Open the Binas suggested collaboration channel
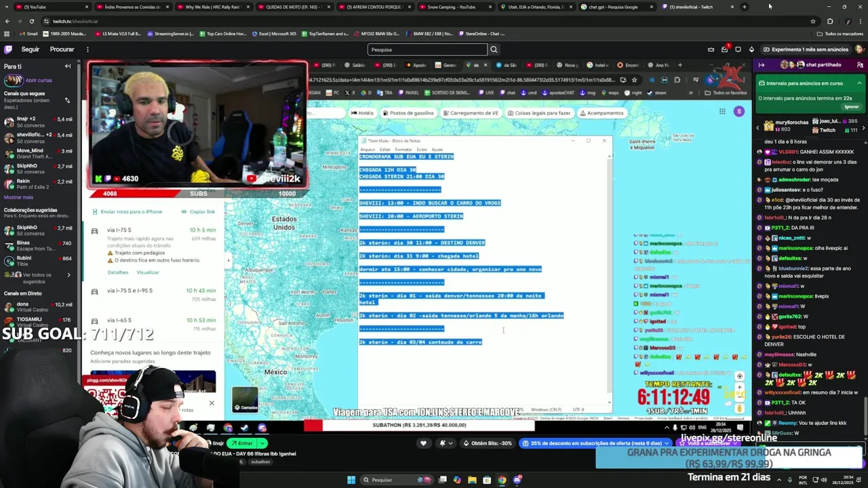 tap(39, 245)
